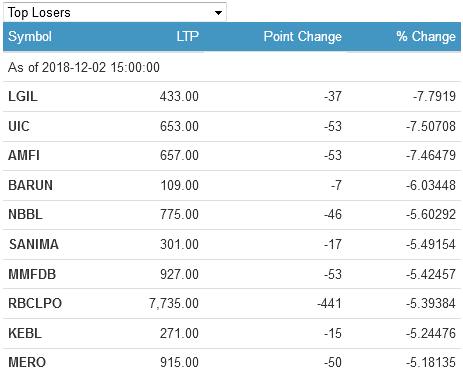Open the AMFI symbol link
This screenshot has height=369, width=463.
click(x=24, y=155)
